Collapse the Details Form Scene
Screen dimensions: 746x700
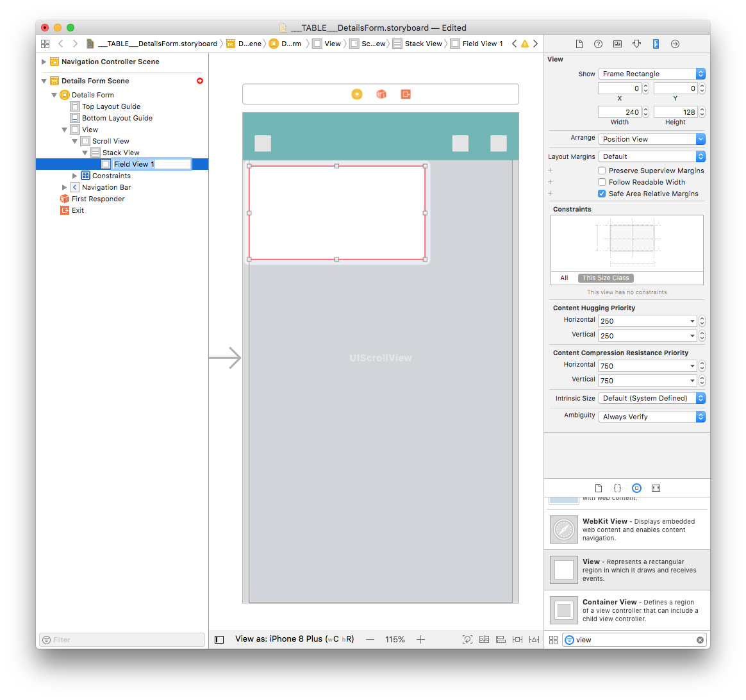point(44,81)
